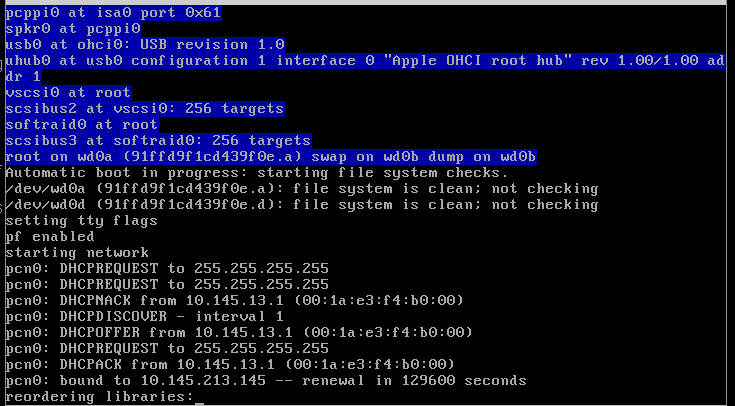Viewport: 735px width, 406px height.
Task: Click the 'pcppi0 at isa0 port 0x61' line
Action: point(113,13)
